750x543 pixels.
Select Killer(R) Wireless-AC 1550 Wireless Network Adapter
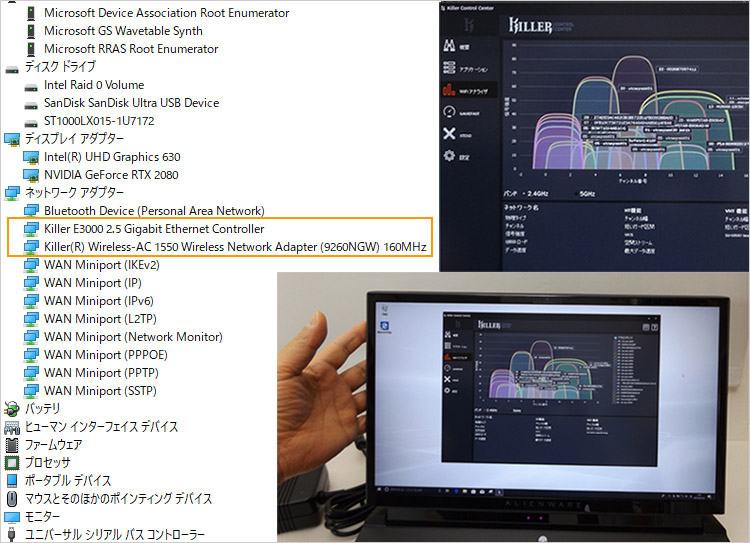tap(235, 247)
